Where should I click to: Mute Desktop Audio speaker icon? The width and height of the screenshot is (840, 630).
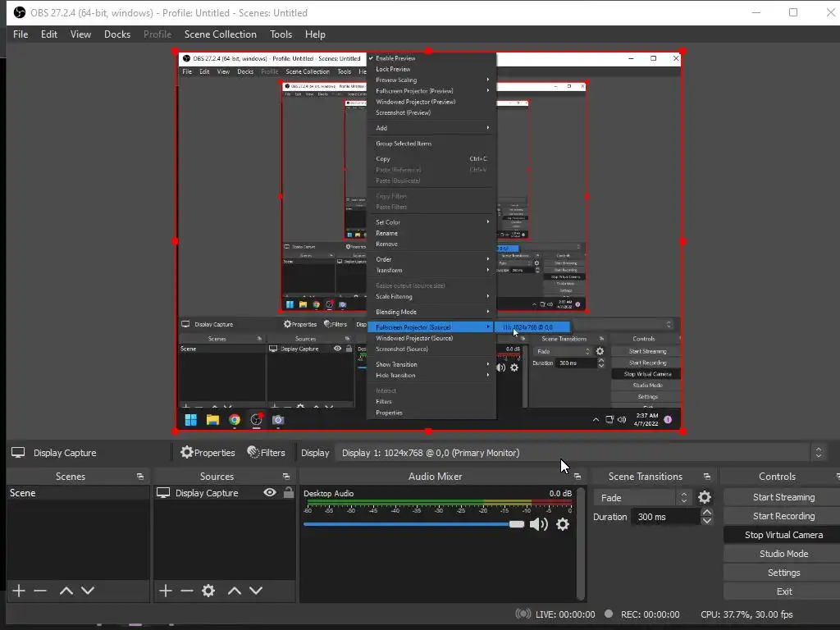[538, 524]
